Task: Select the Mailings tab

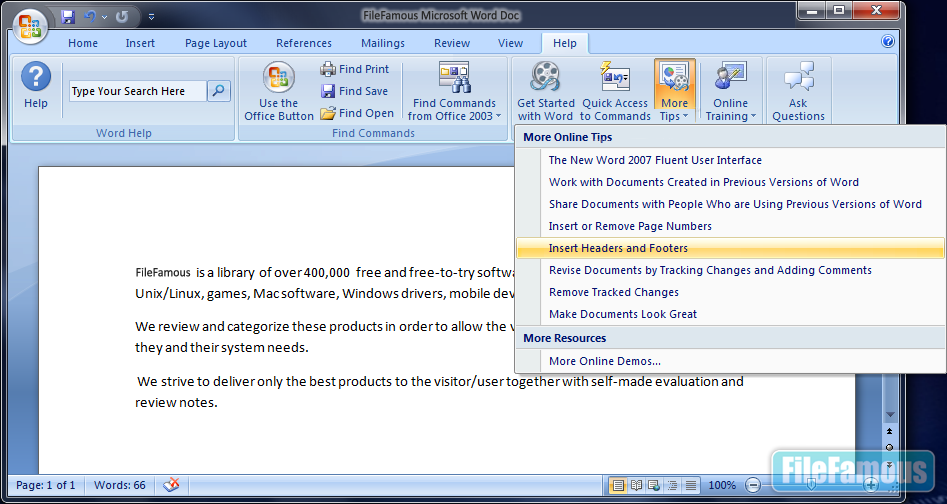Action: click(x=383, y=43)
